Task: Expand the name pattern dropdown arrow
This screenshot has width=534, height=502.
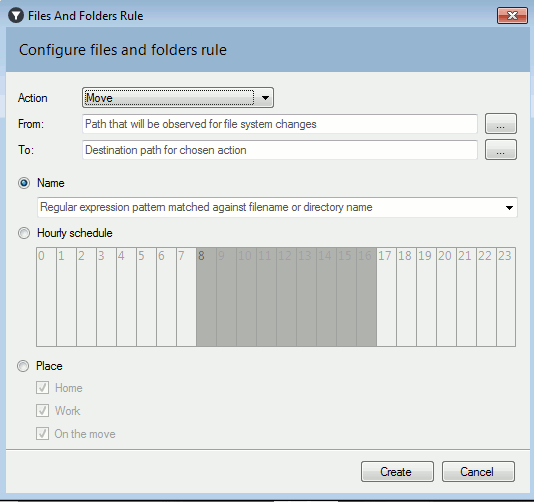Action: 509,207
